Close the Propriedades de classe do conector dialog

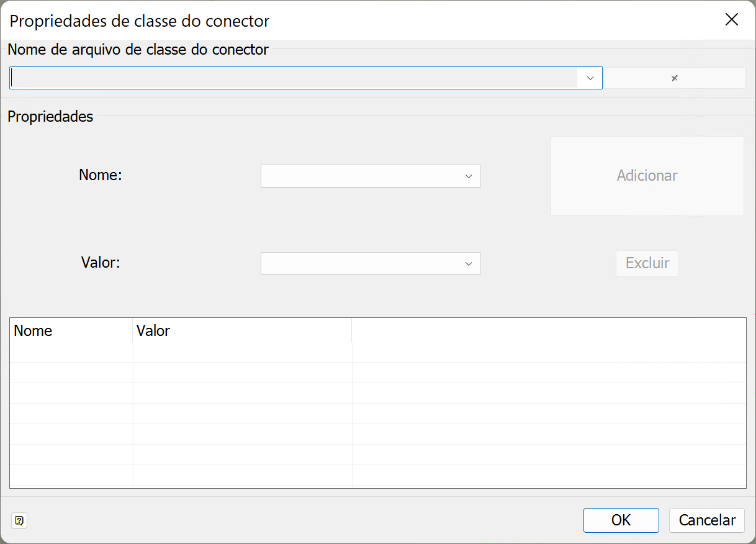731,19
